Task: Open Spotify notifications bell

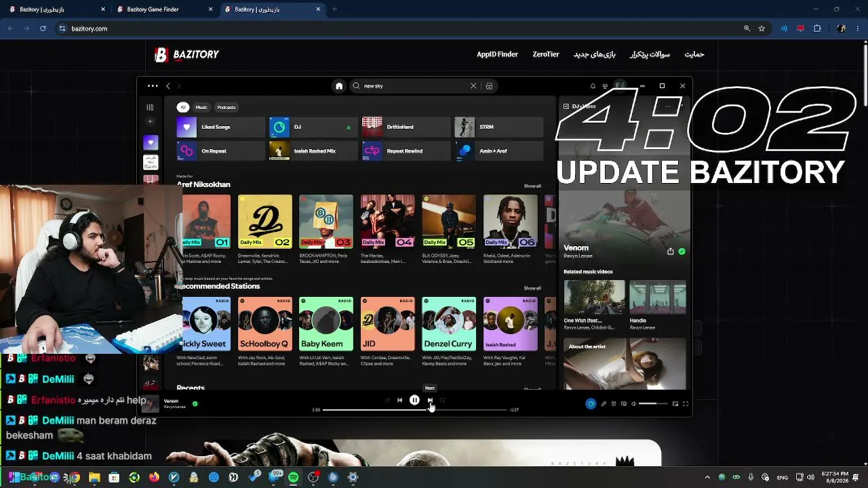Action: (593, 86)
